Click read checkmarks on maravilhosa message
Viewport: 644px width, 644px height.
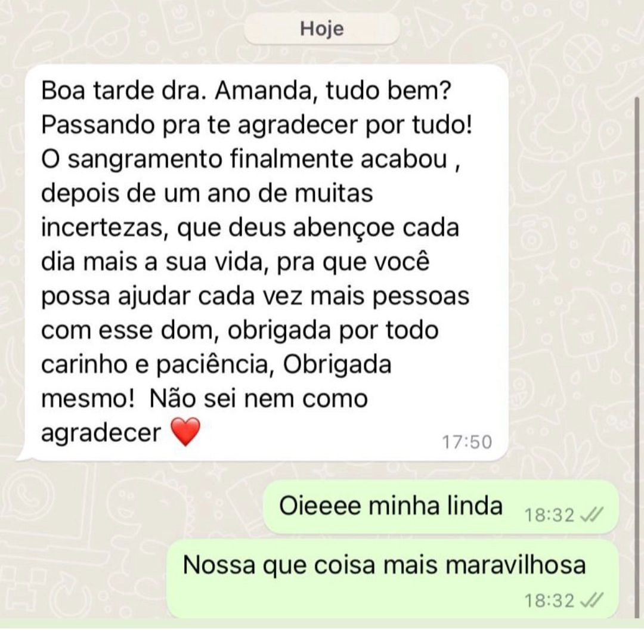click(x=592, y=600)
